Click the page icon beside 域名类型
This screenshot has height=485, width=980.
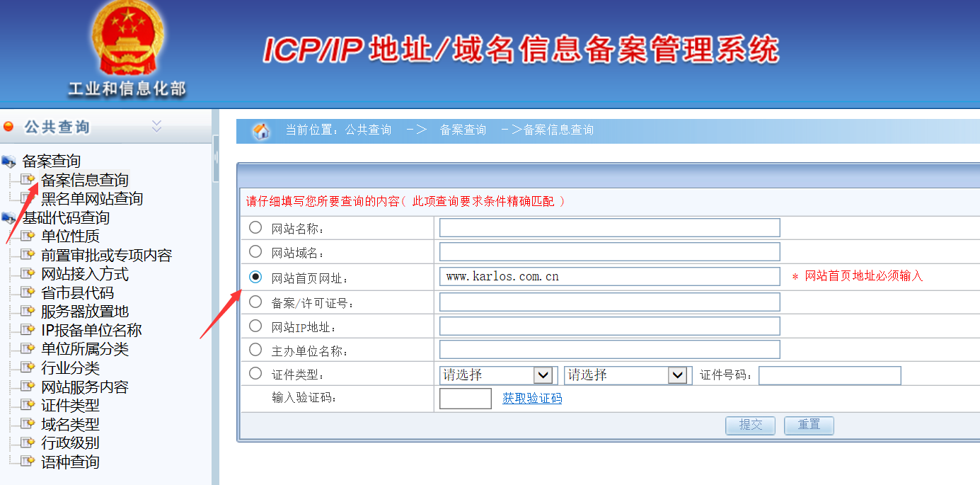28,424
